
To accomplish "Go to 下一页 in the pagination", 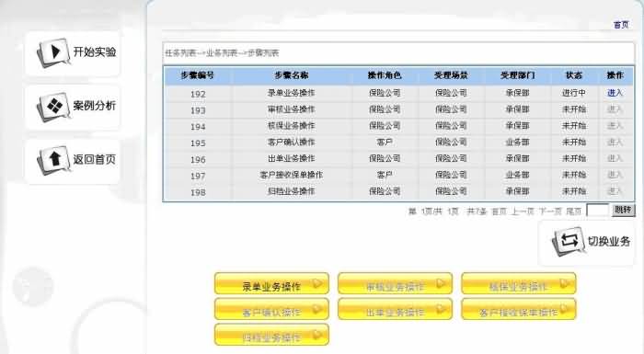I will (x=550, y=211).
